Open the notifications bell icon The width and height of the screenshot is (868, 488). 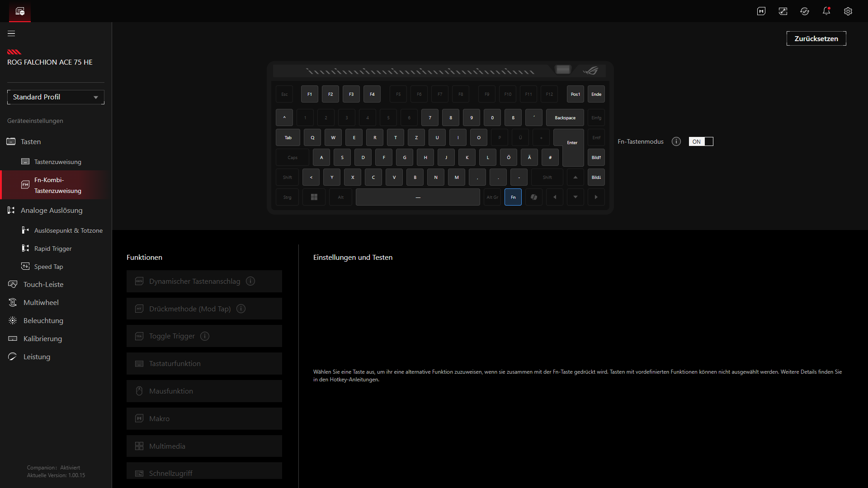tap(826, 11)
